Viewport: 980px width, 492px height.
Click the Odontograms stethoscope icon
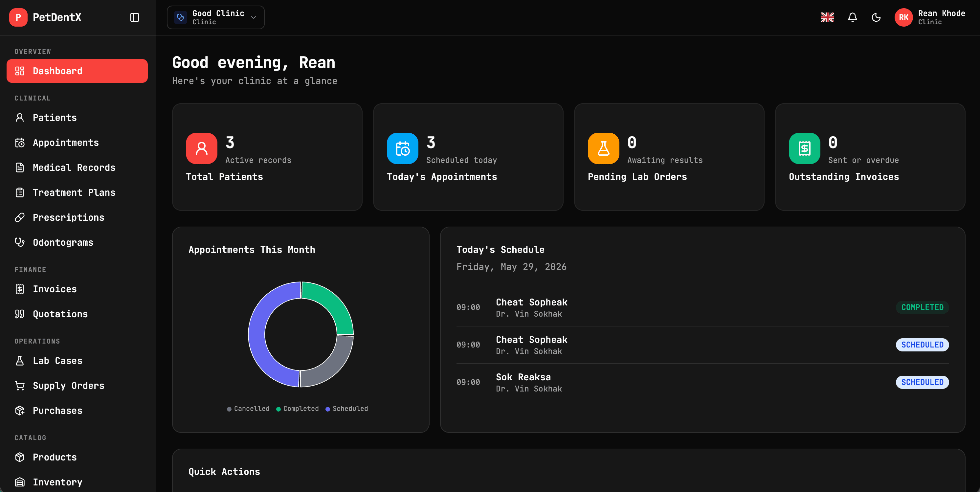pyautogui.click(x=20, y=242)
